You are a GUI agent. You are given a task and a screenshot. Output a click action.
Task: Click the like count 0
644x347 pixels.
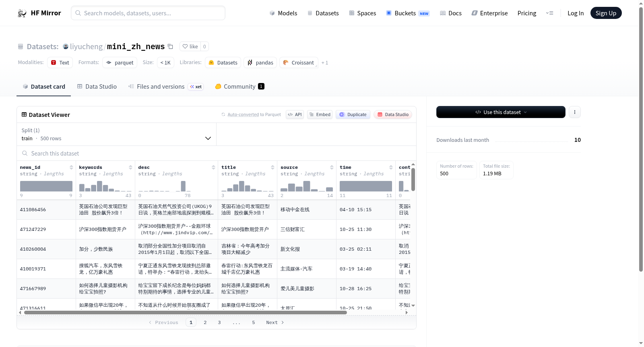204,46
